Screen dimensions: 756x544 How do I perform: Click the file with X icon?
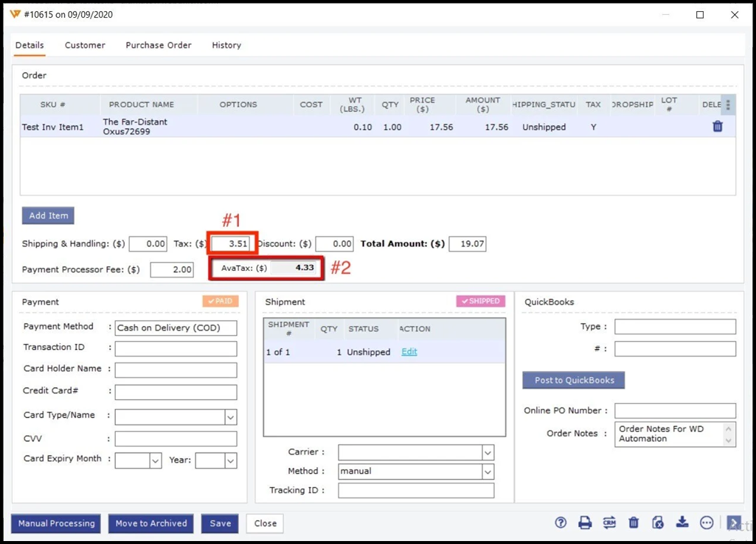click(x=658, y=523)
